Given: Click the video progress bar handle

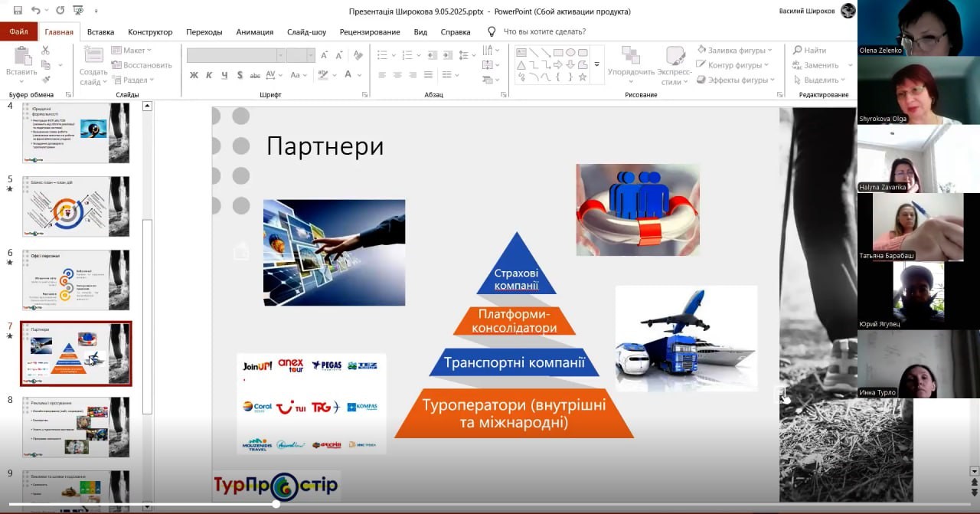Looking at the screenshot, I should [276, 504].
